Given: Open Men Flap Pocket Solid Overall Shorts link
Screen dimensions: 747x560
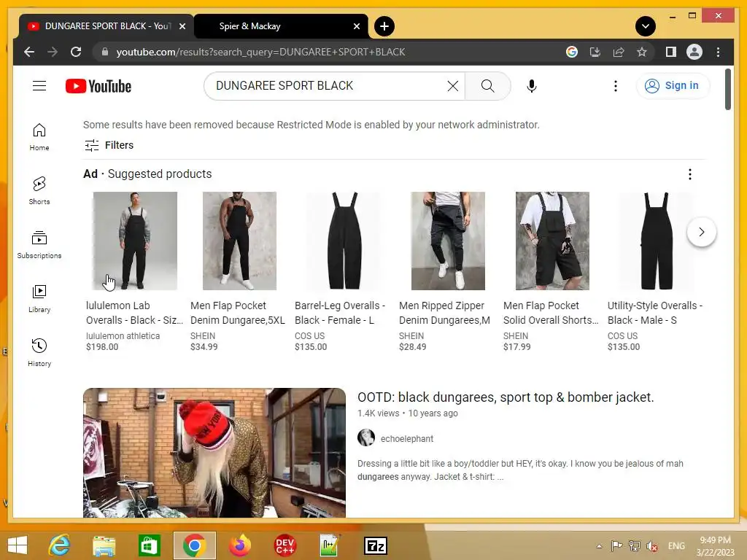Looking at the screenshot, I should (551, 313).
